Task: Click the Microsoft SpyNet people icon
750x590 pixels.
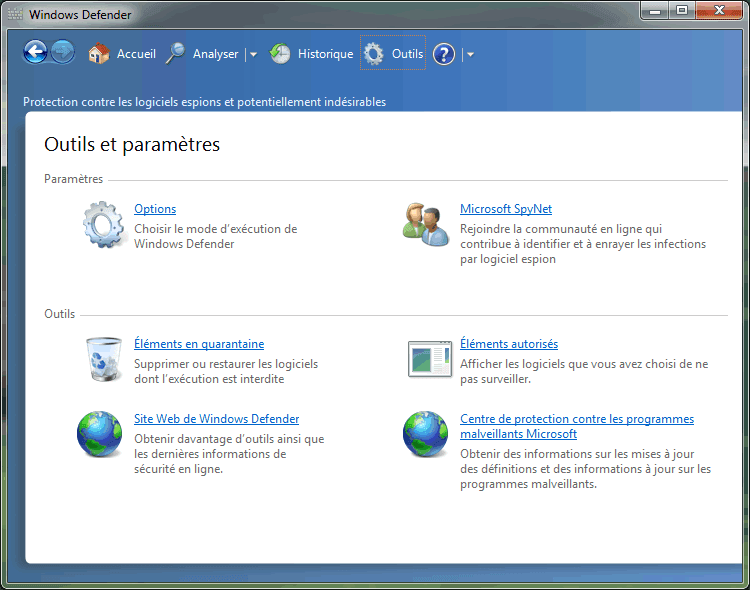Action: [426, 224]
